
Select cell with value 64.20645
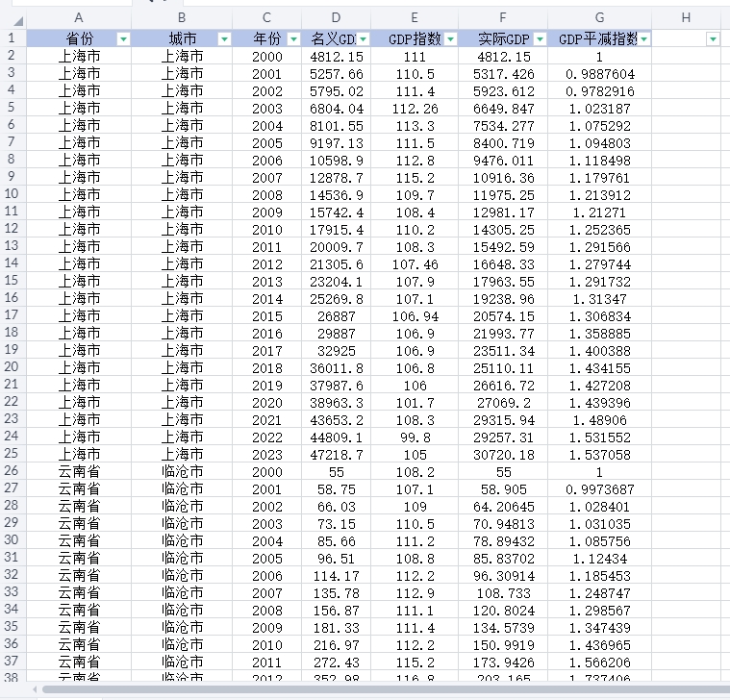503,506
